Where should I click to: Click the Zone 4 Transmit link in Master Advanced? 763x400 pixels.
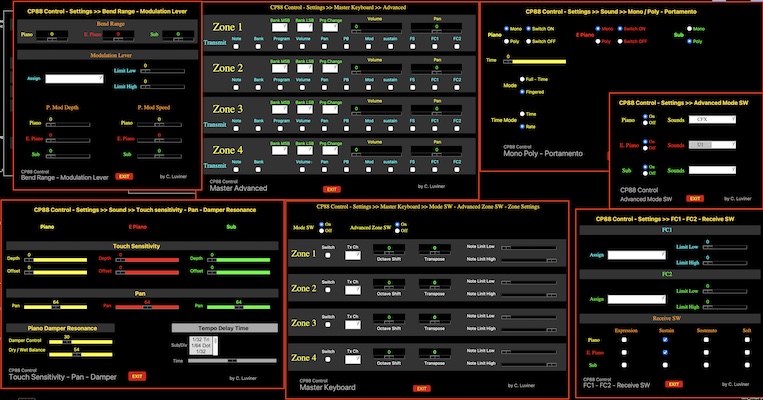pyautogui.click(x=215, y=165)
